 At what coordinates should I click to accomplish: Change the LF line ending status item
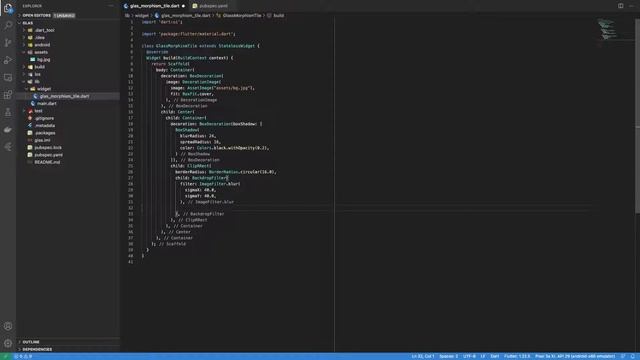click(x=482, y=356)
